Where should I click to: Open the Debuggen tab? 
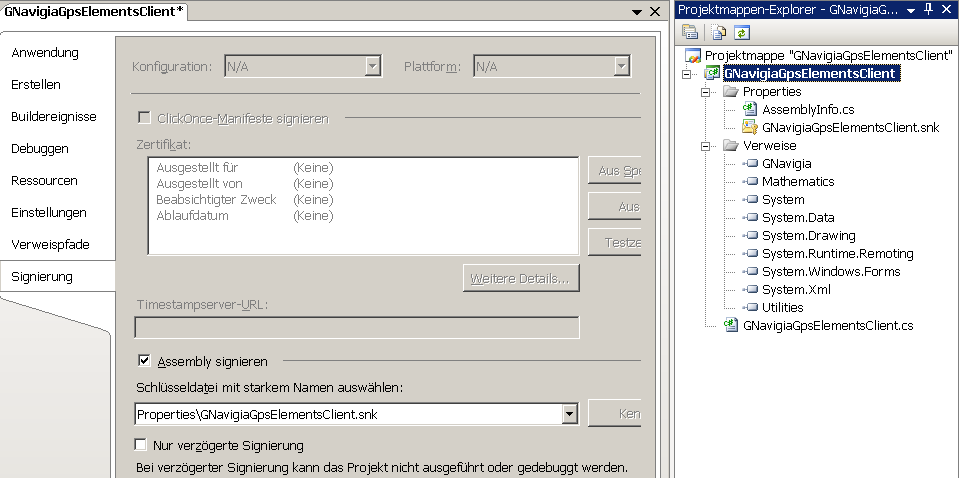click(x=40, y=149)
